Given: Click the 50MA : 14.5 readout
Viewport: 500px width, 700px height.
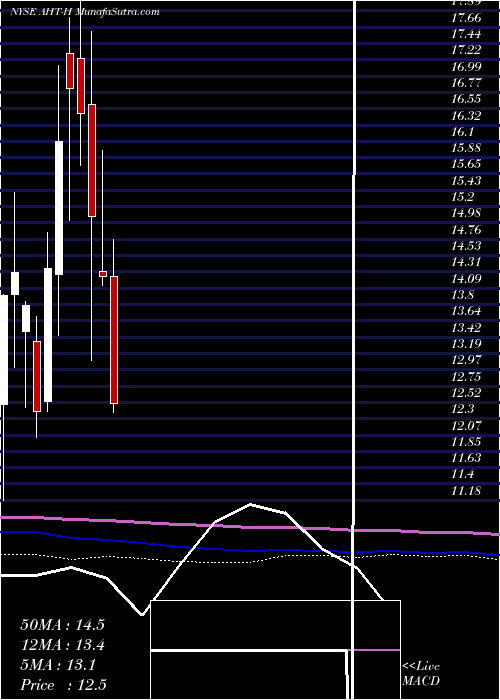Looking at the screenshot, I should [62, 625].
